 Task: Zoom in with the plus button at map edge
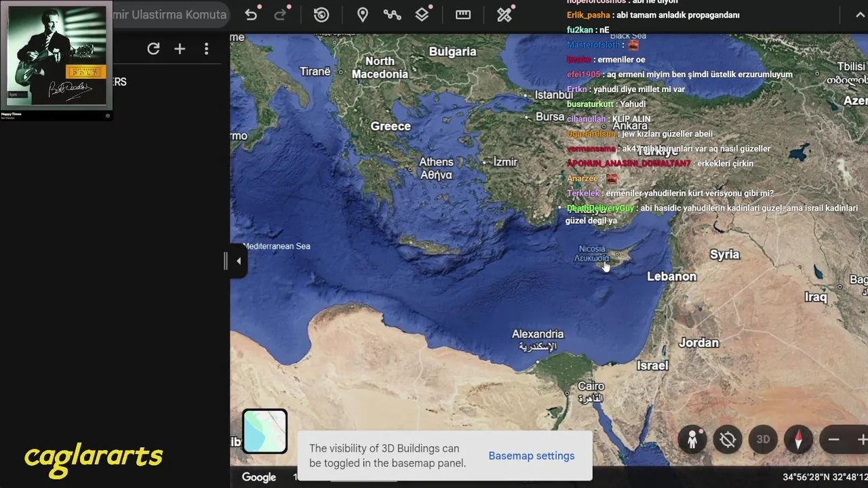(x=862, y=439)
